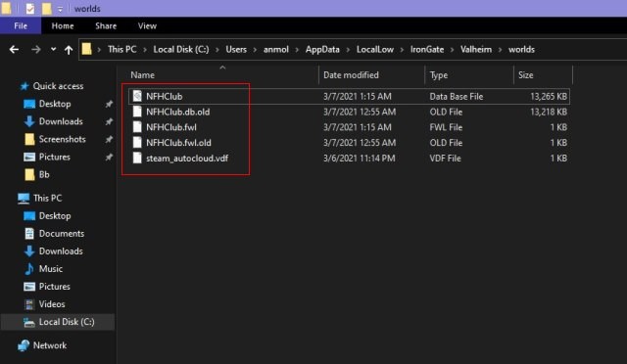Click the Music folder icon in sidebar
The image size is (627, 364).
coord(29,269)
